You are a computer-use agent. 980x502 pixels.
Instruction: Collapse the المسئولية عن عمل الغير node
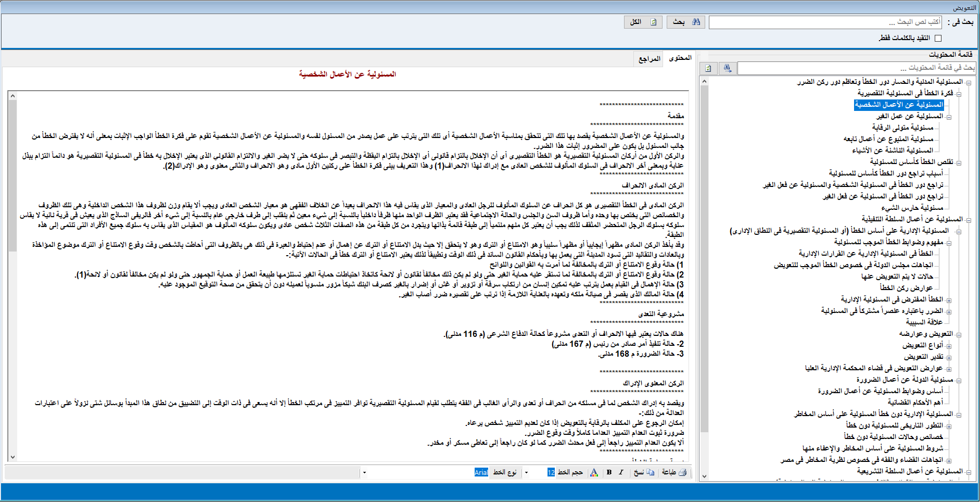[949, 117]
